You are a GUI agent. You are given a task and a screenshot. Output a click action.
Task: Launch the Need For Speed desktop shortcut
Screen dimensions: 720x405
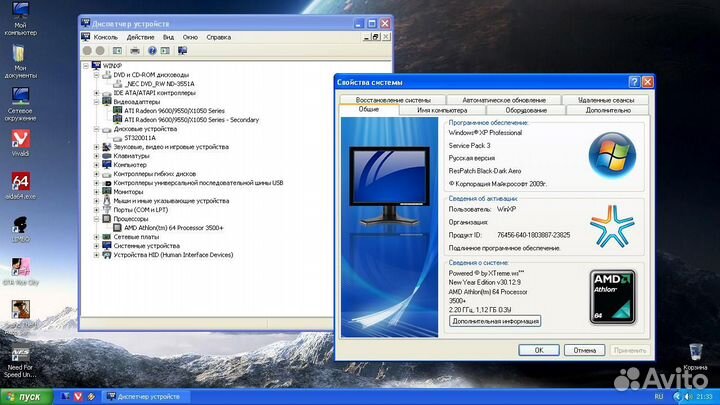[x=20, y=361]
